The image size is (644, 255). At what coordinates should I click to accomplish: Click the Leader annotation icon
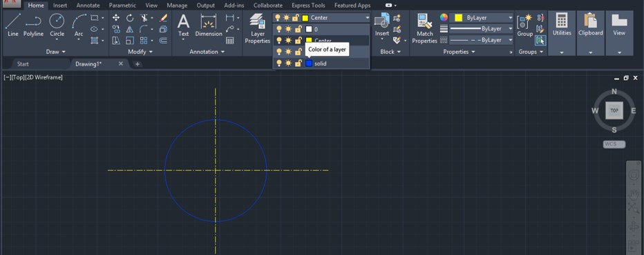[230, 29]
